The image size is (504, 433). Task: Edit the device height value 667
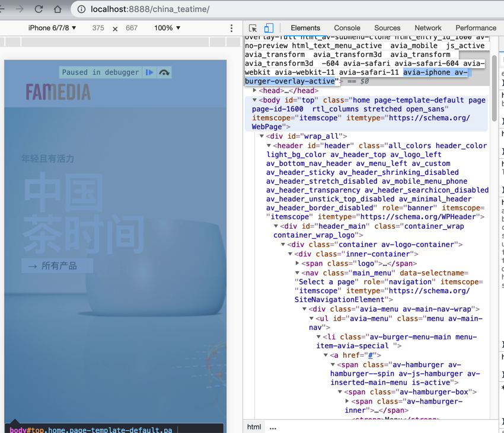[132, 28]
